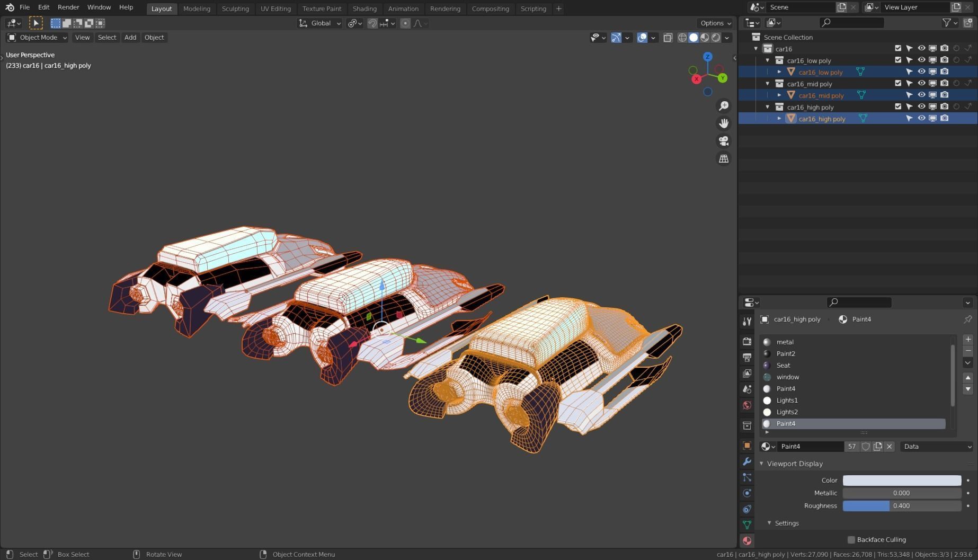Image resolution: width=978 pixels, height=560 pixels.
Task: Open the Tool properties tab
Action: point(746,322)
